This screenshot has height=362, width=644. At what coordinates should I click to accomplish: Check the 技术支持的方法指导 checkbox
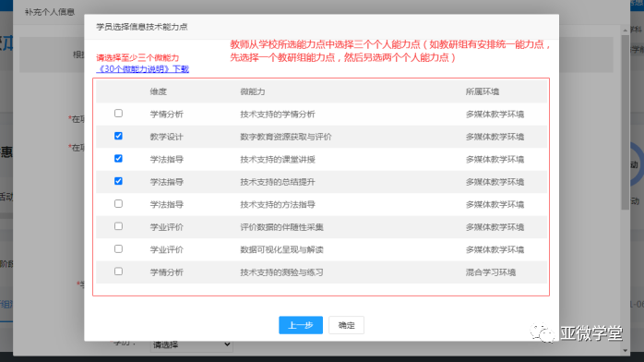click(x=118, y=203)
